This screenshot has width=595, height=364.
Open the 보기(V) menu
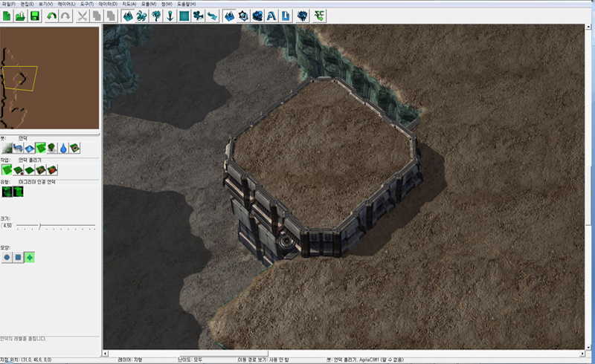(45, 4)
